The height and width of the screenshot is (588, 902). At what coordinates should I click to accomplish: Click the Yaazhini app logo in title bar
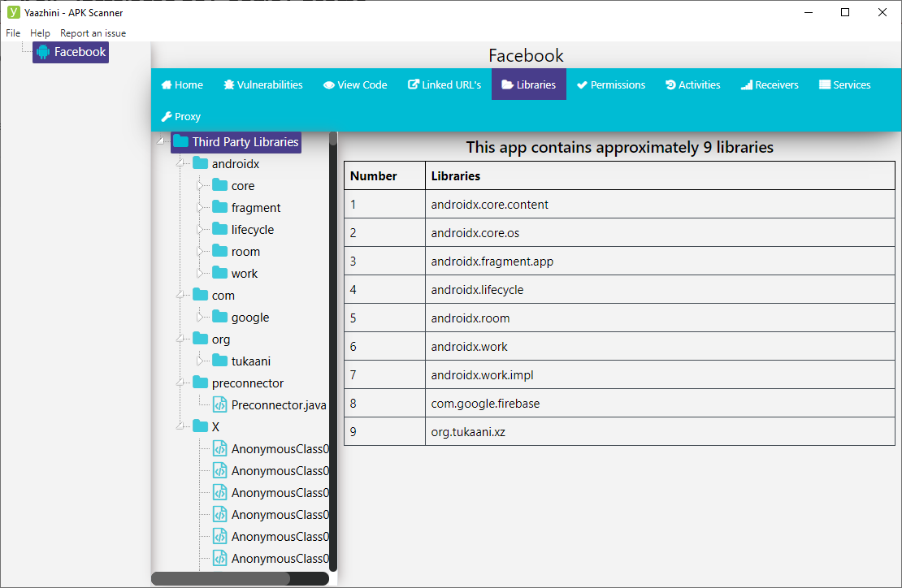(x=13, y=12)
